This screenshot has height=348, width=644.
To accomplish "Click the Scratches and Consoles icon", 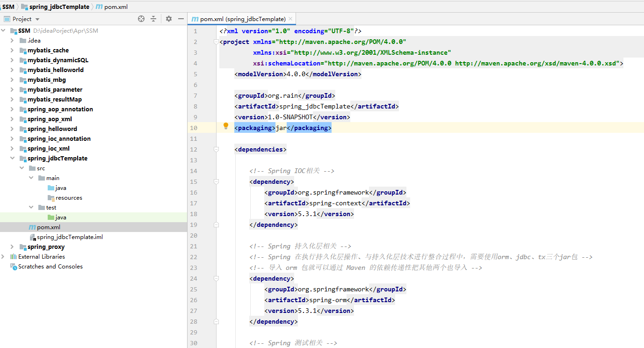I will [14, 267].
